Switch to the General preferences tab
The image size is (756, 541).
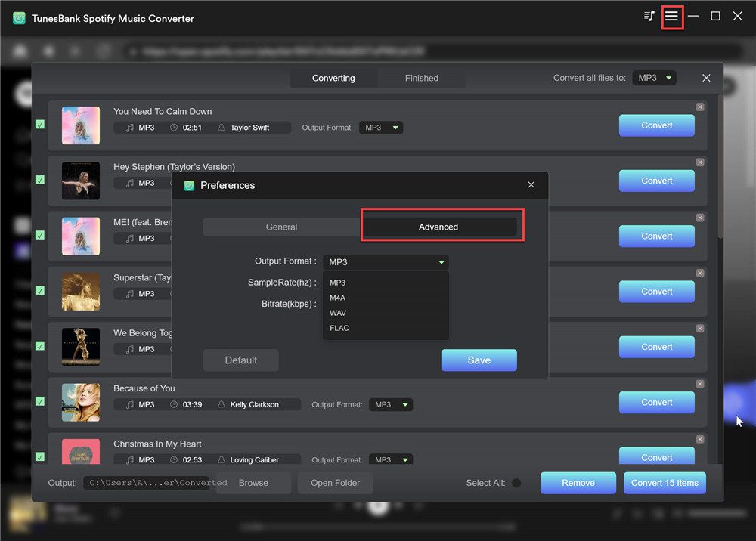pyautogui.click(x=281, y=227)
